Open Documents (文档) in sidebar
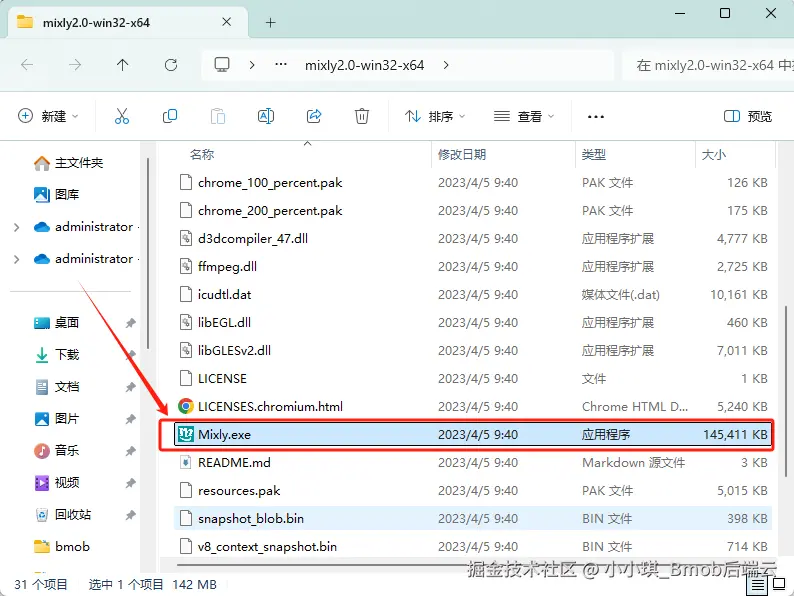The width and height of the screenshot is (794, 596). (x=56, y=387)
